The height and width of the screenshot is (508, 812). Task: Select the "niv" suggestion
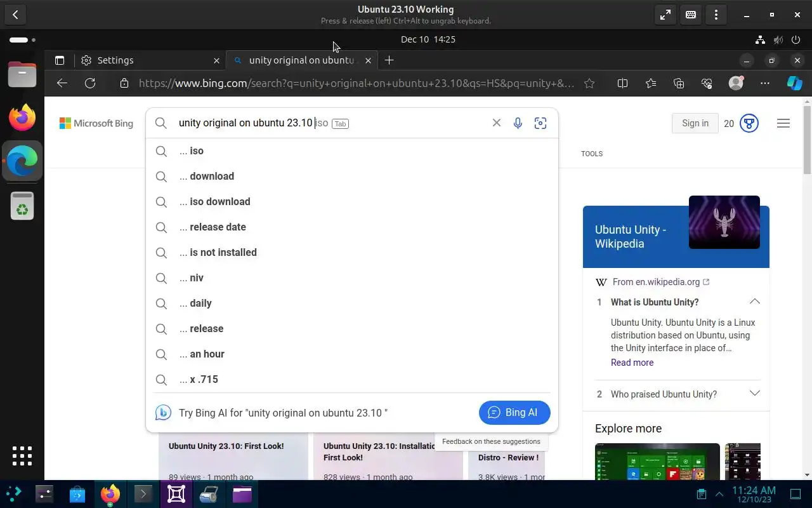[x=352, y=278]
